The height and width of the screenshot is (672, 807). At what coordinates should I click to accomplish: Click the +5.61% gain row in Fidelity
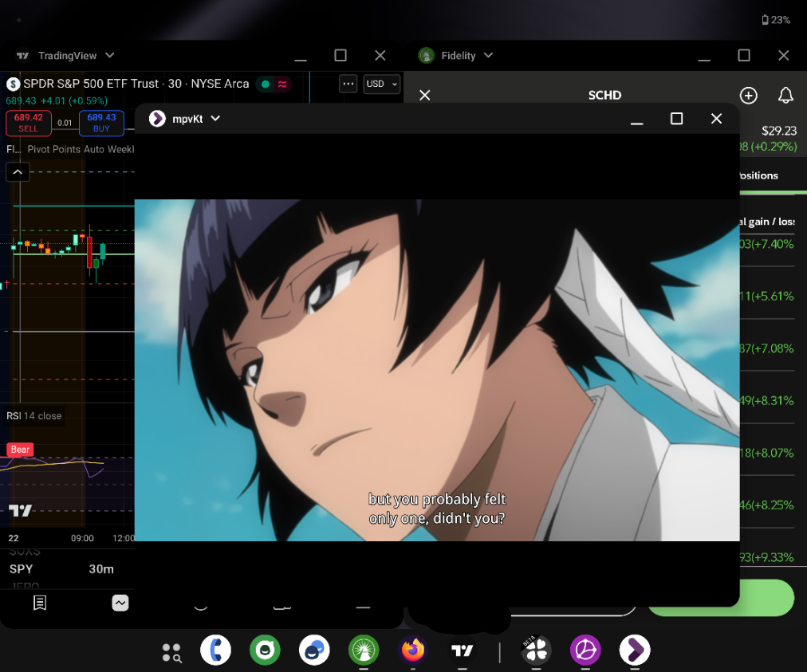tap(767, 296)
